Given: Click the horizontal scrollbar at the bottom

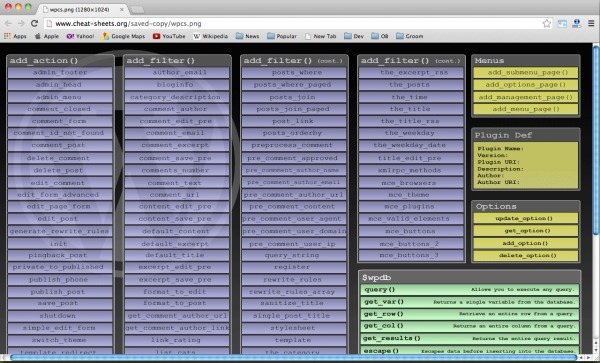Looking at the screenshot, I should coord(293,358).
